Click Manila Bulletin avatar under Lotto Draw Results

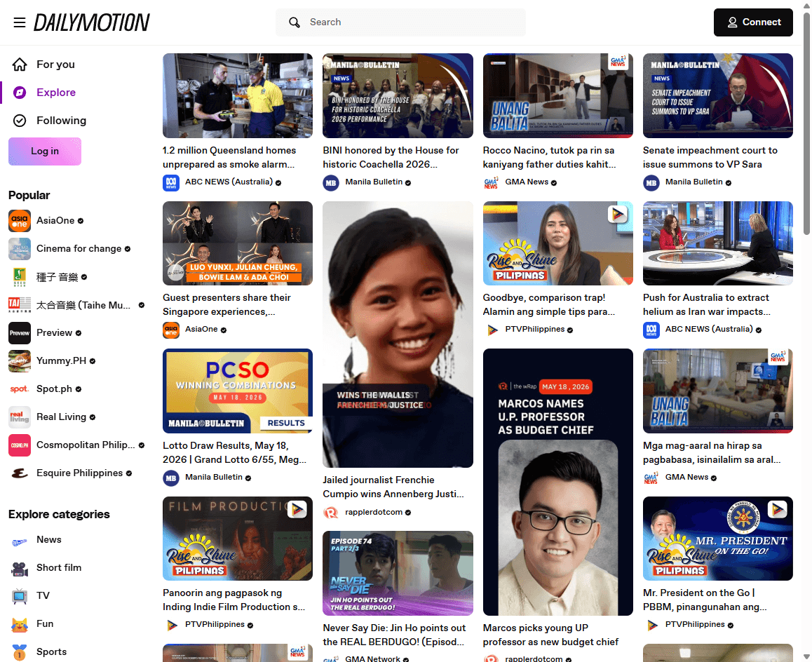click(171, 478)
